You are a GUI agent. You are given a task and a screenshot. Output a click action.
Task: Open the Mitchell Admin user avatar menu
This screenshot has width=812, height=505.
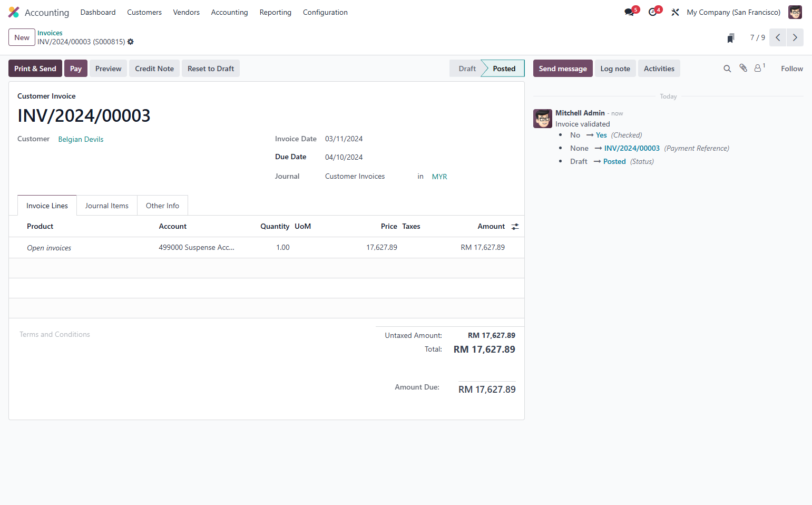coord(795,12)
